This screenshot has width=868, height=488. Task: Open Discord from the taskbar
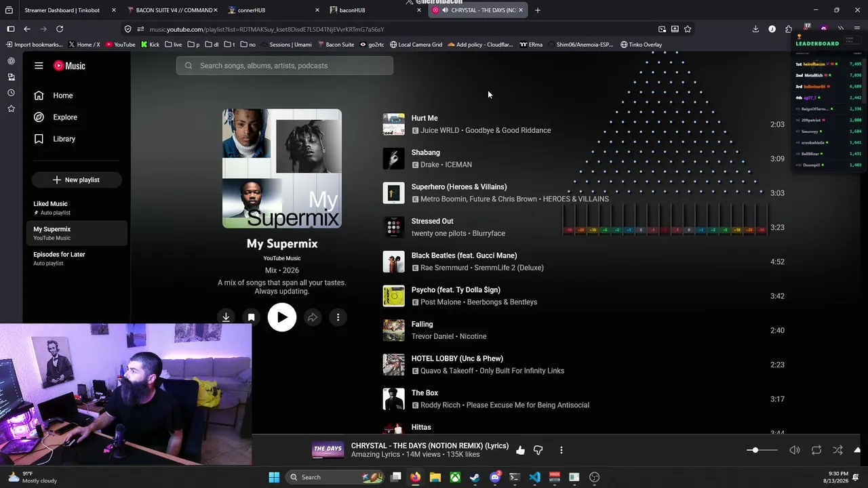click(495, 477)
